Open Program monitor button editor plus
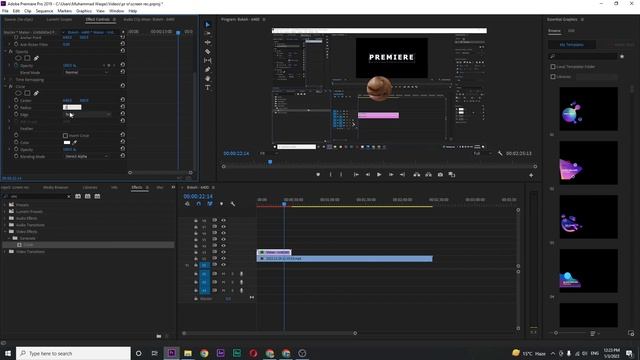The image size is (640, 360). (x=531, y=175)
